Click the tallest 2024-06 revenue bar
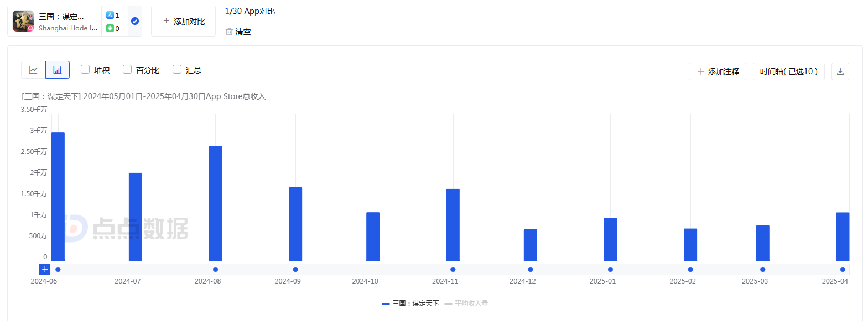The width and height of the screenshot is (868, 324). [58, 197]
